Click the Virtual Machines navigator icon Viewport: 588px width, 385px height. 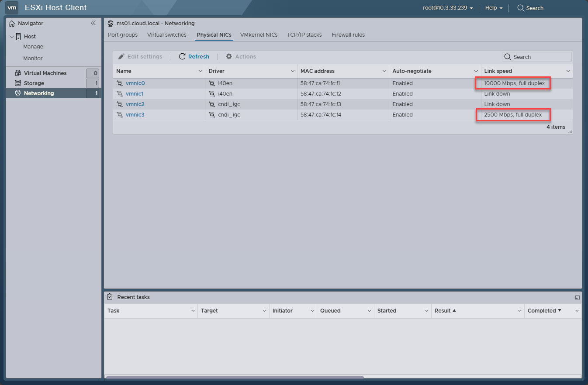pyautogui.click(x=18, y=73)
